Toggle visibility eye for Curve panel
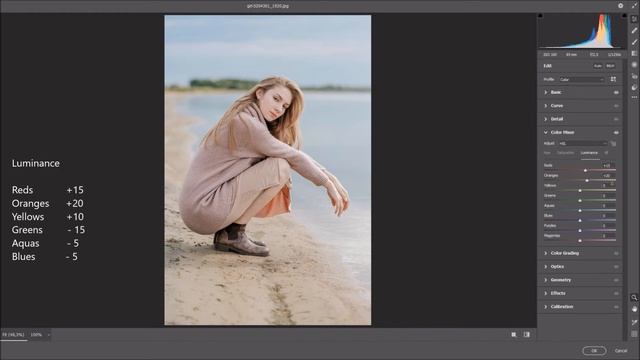Screen dimensions: 640x360 (616, 106)
